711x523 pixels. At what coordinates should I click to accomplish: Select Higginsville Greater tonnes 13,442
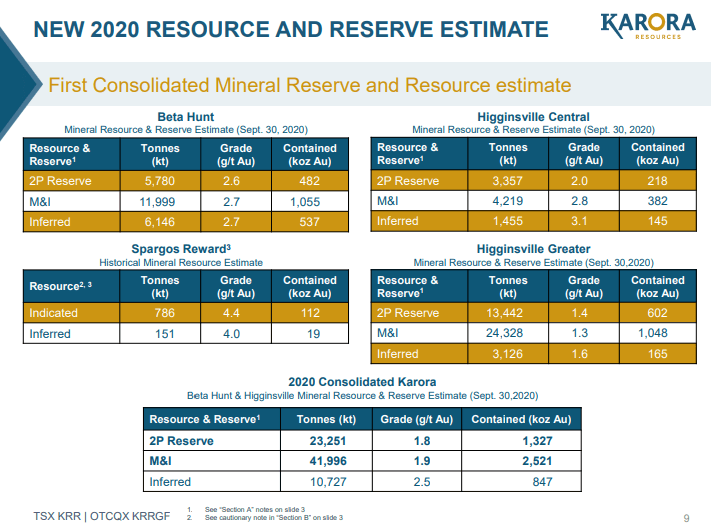(x=505, y=313)
